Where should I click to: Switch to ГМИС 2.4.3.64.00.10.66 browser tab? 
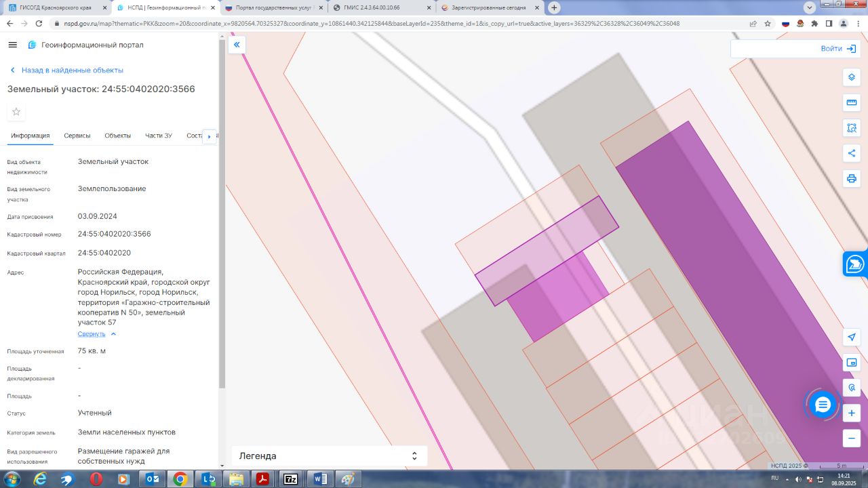tap(382, 7)
